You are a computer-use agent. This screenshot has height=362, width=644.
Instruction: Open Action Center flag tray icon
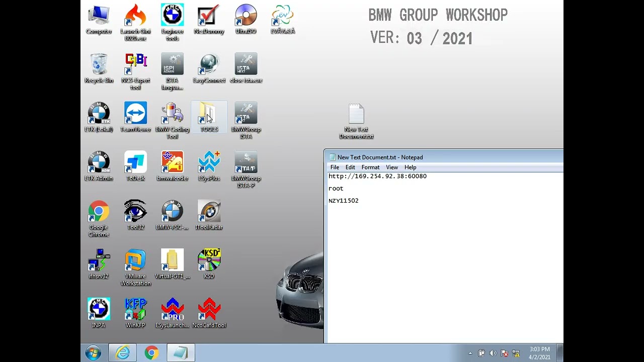505,353
